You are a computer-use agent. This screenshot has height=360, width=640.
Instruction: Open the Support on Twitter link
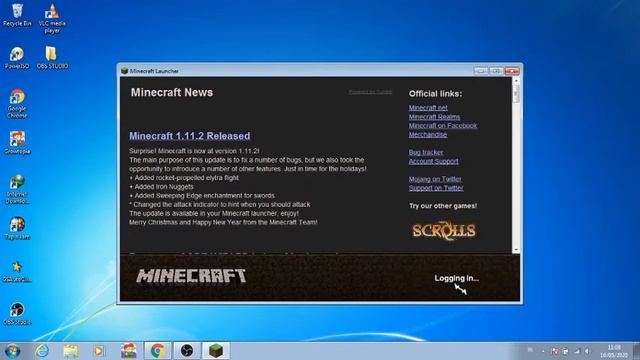(436, 188)
